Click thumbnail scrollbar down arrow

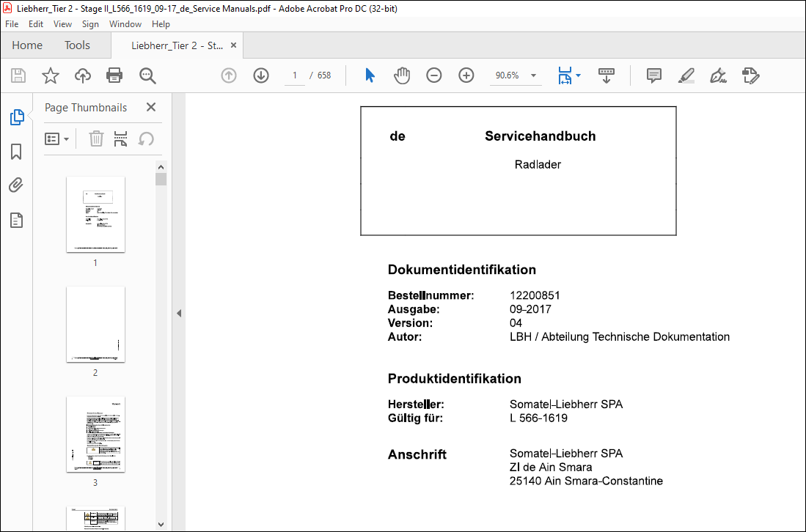161,524
